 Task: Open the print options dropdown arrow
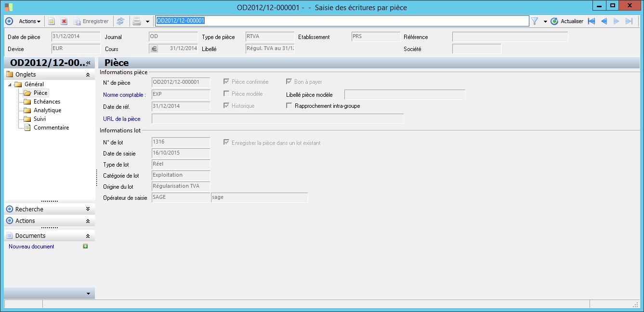coord(147,22)
